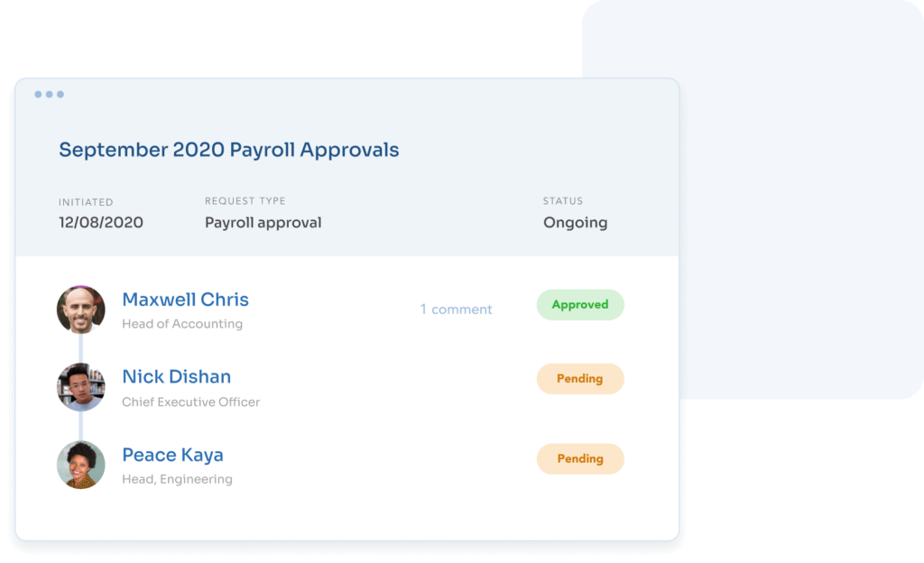Open Maxwell Chris profile photo
Viewport: 924px width, 563px height.
pos(80,309)
